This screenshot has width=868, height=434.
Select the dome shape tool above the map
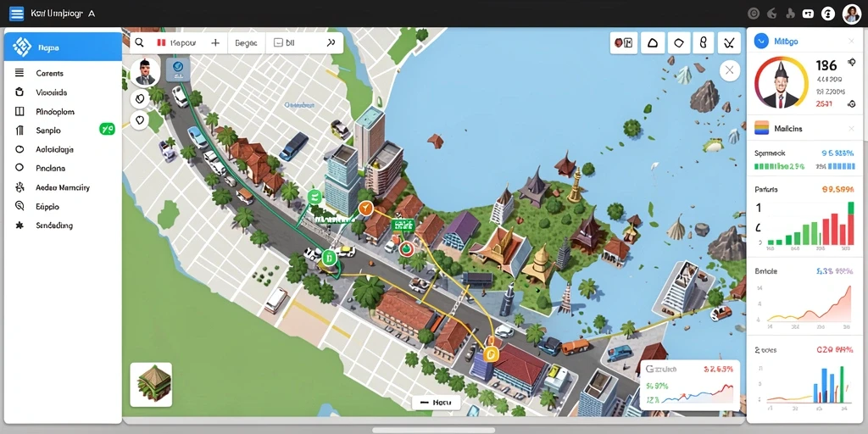[x=652, y=42]
